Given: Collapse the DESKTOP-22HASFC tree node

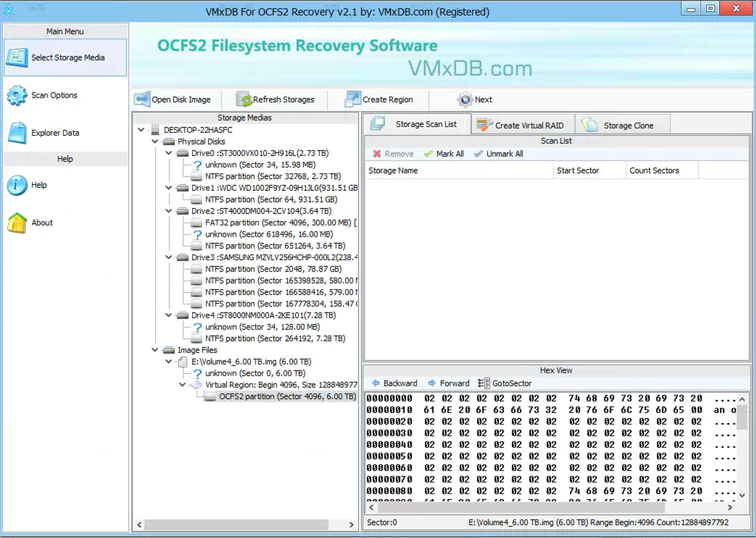Looking at the screenshot, I should click(141, 130).
